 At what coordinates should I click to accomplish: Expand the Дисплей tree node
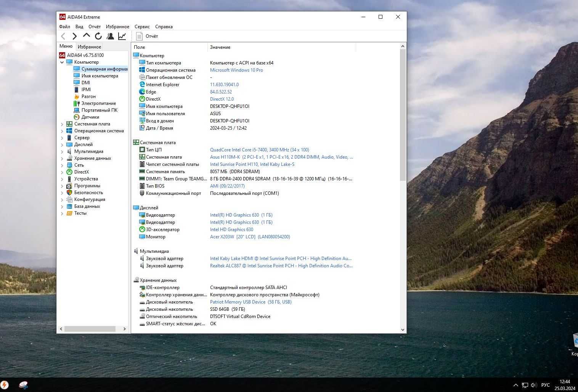point(62,145)
